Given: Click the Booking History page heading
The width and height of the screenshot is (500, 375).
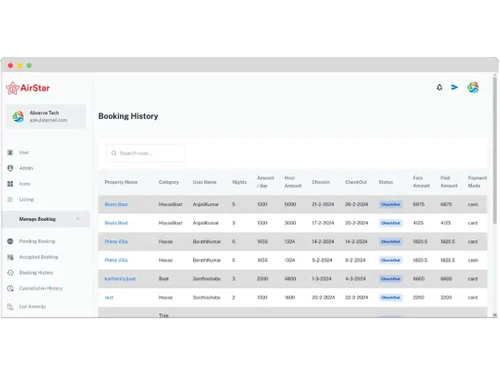Looking at the screenshot, I should coord(128,116).
